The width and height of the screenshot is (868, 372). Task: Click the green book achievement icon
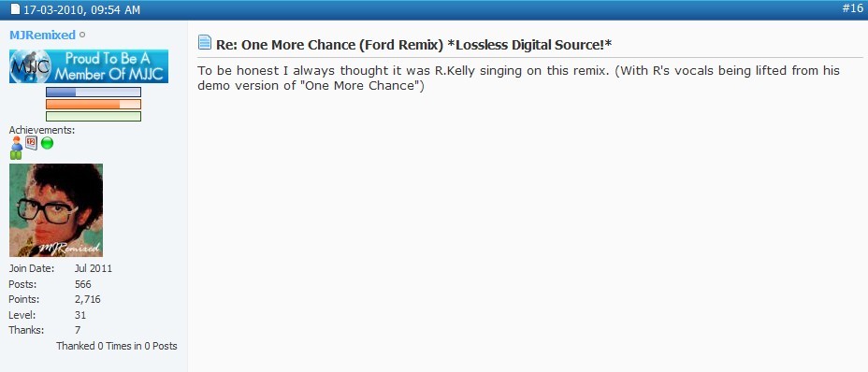[16, 155]
